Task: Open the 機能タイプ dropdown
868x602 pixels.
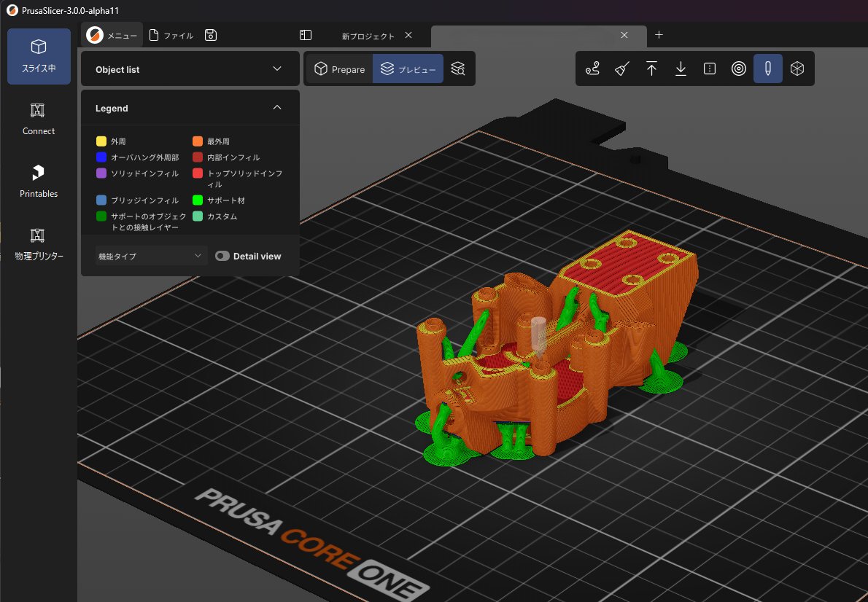Action: 151,256
